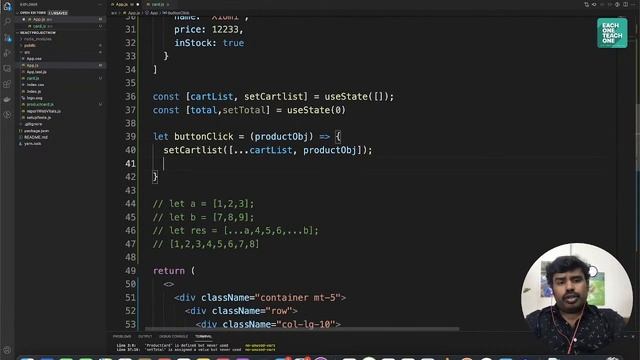Open the activity bar icon below Docker
640x360 pixels.
(x=7, y=115)
